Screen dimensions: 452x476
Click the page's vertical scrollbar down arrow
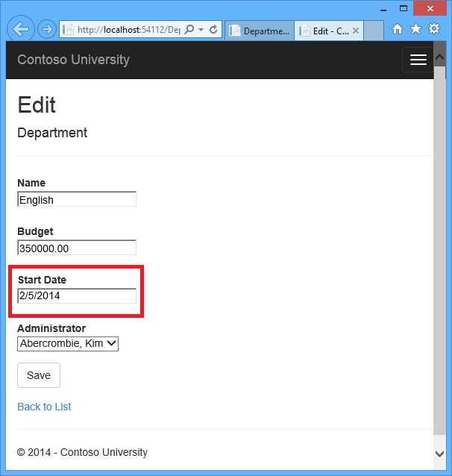click(x=439, y=453)
